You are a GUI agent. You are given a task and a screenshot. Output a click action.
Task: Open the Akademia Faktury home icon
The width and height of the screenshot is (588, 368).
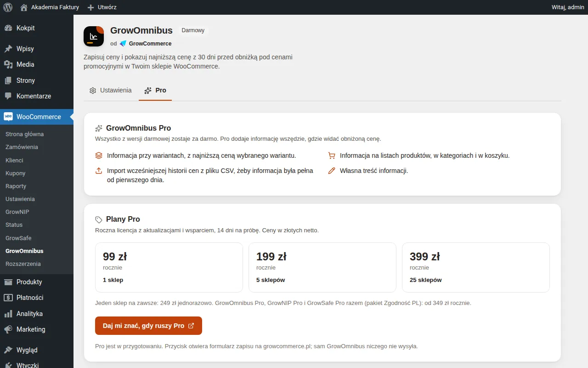(24, 7)
